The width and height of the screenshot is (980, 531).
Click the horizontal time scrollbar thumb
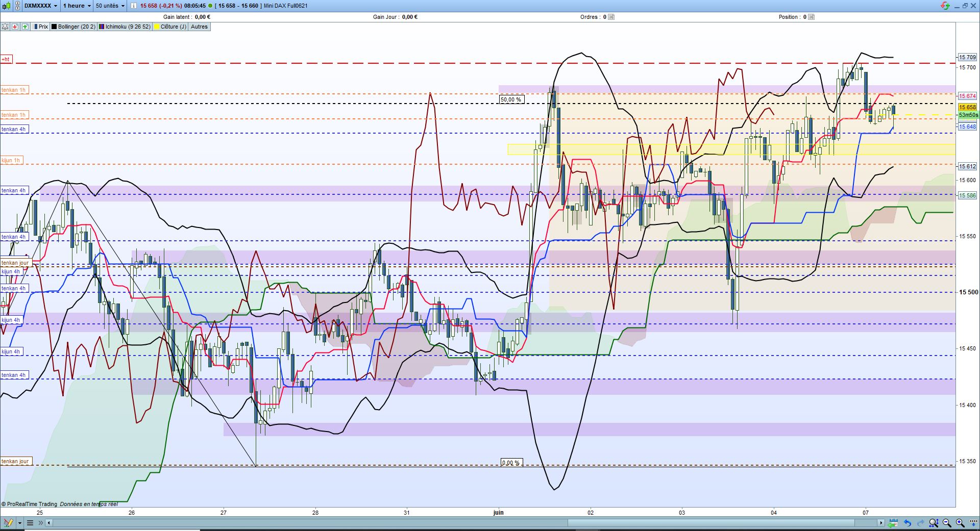coord(711,523)
